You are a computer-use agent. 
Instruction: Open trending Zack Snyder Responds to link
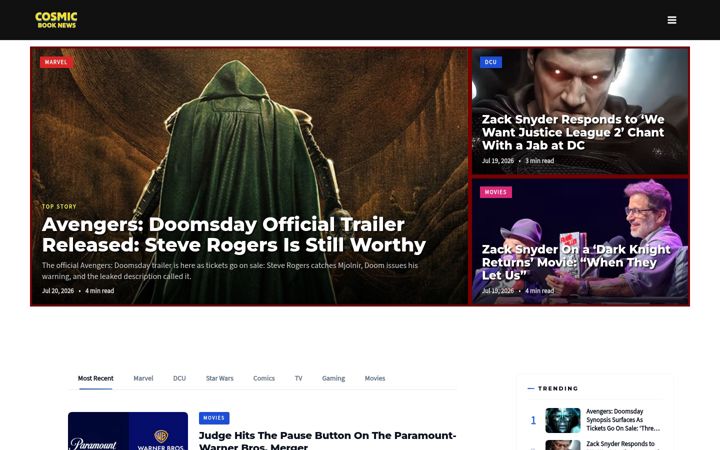[x=620, y=444]
